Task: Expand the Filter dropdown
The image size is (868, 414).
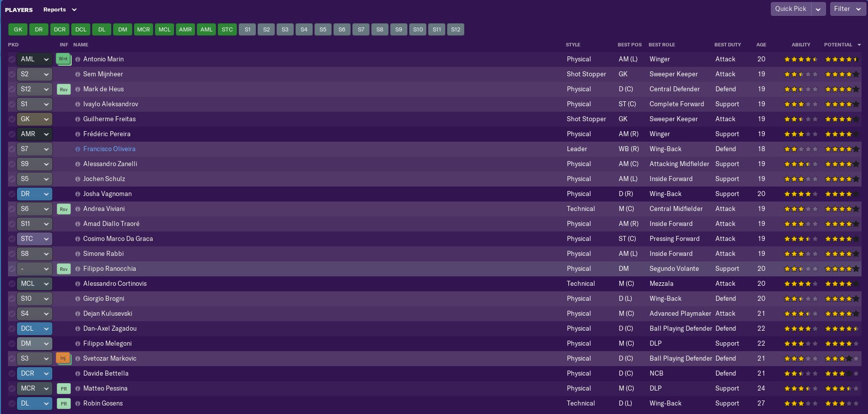Action: tap(847, 9)
